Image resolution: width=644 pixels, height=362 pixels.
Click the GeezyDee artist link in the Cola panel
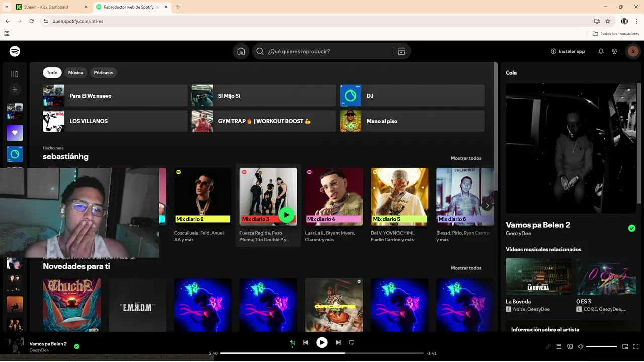pyautogui.click(x=518, y=234)
